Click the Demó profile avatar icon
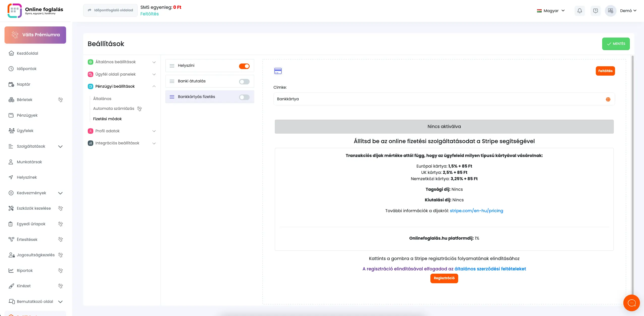This screenshot has width=644, height=316. pyautogui.click(x=610, y=11)
